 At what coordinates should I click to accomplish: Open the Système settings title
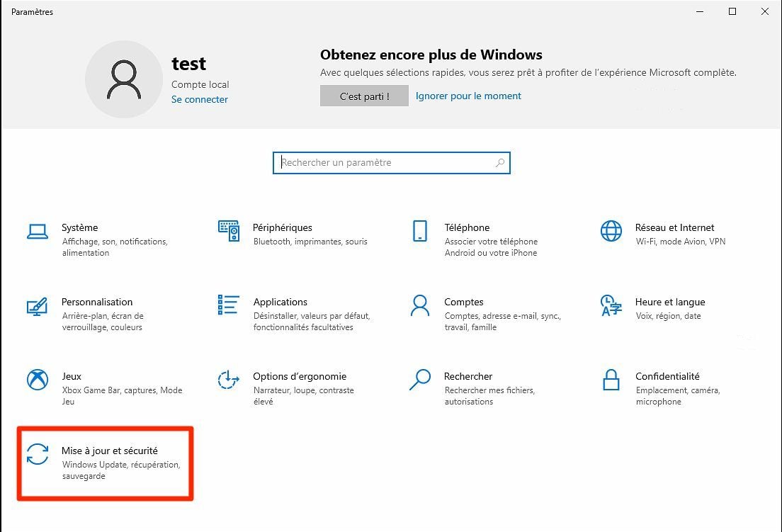point(80,227)
